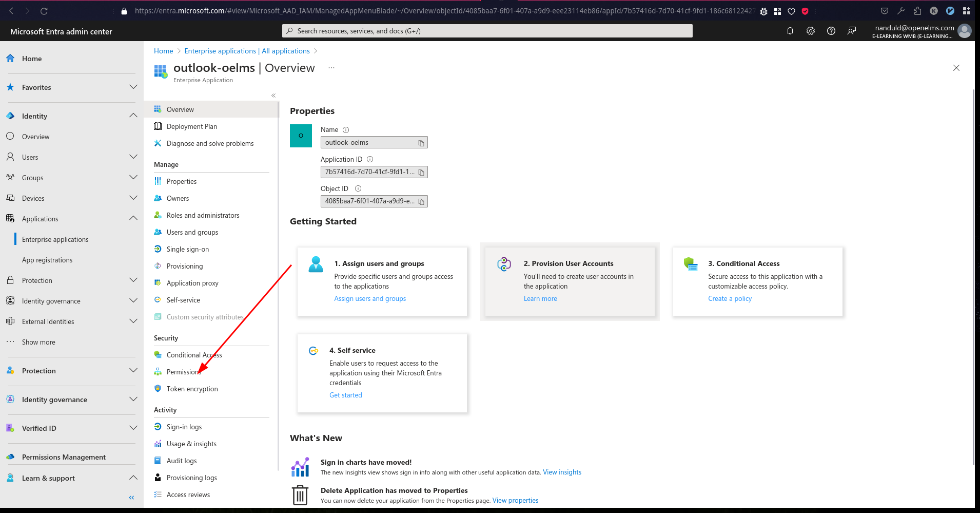Collapse the resource menu with double chevron
Screen dimensions: 980x513
pyautogui.click(x=273, y=96)
